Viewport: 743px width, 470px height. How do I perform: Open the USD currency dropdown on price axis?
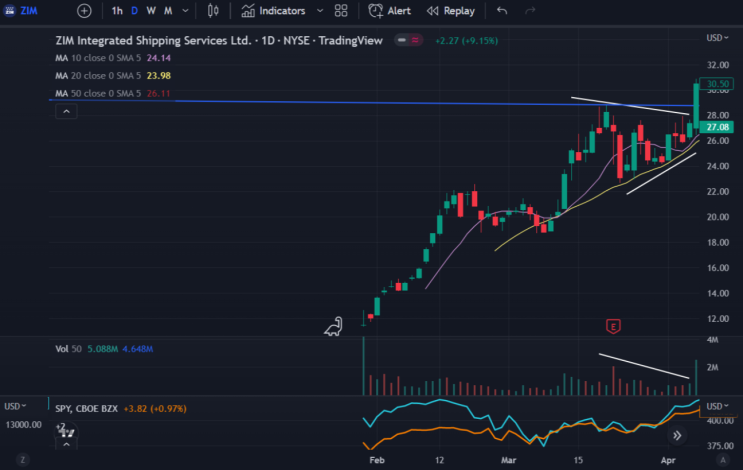point(717,38)
